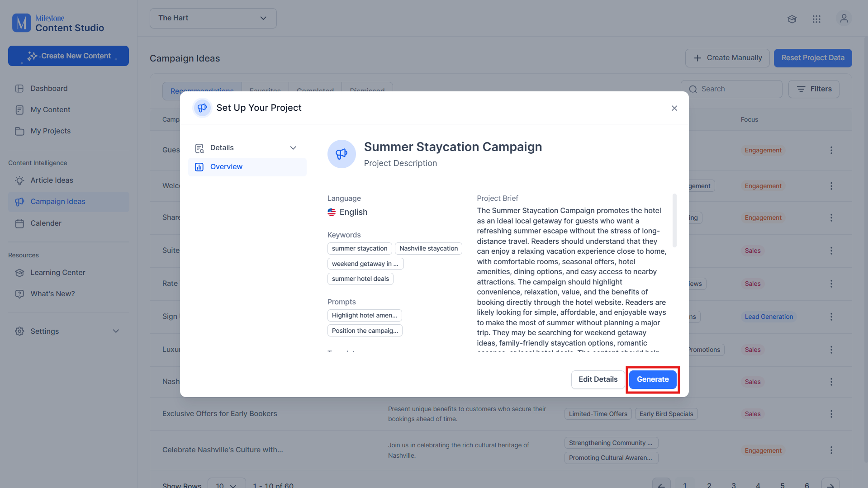
Task: Click Create New Content button
Action: 68,56
